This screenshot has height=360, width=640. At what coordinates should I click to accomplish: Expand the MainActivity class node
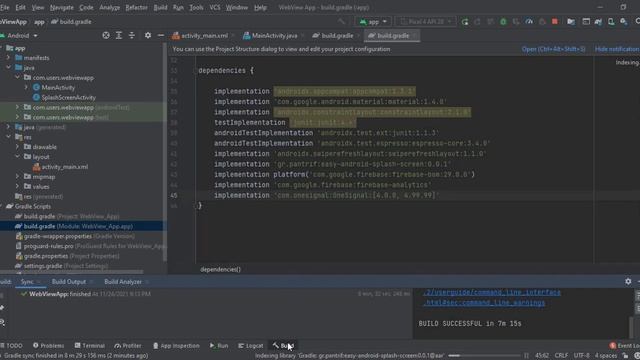[26, 87]
